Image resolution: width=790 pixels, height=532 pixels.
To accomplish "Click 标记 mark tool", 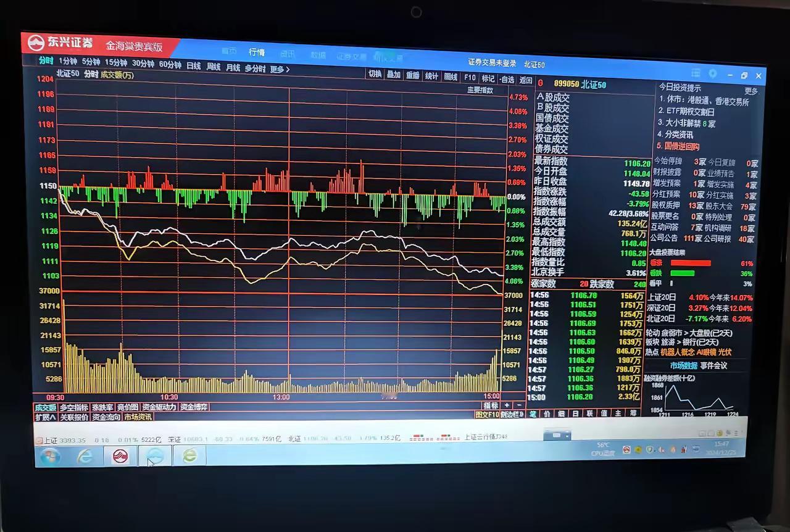I will click(488, 78).
